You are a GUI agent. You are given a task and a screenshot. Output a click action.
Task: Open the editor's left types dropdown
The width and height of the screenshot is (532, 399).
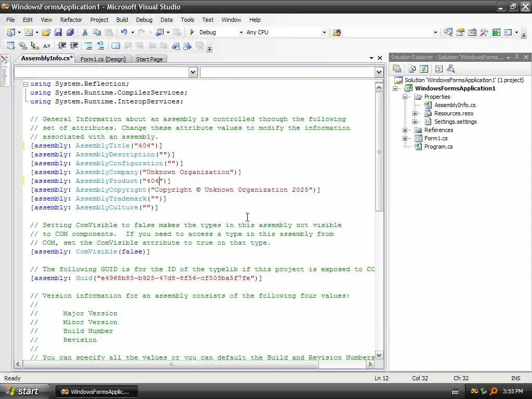click(x=193, y=72)
